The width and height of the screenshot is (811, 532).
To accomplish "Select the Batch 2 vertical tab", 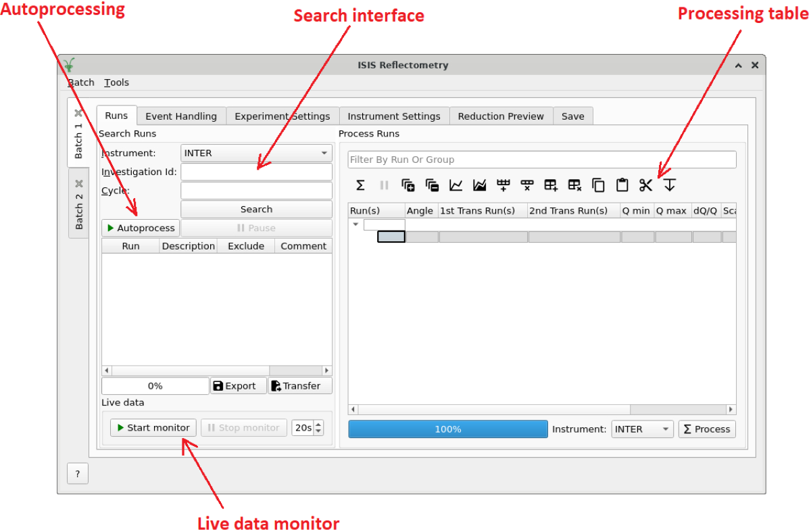I will (x=78, y=203).
